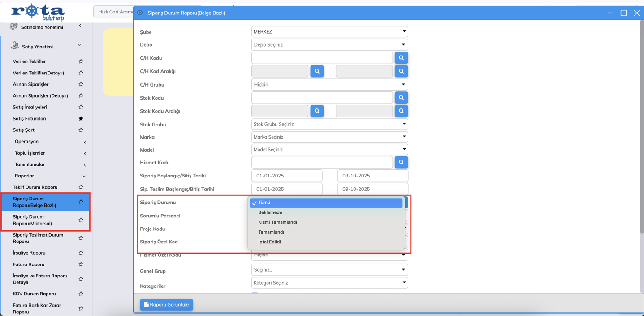Viewport: 644px width, 316px height.
Task: Click the Rota bulut erp logo
Action: pos(38,12)
